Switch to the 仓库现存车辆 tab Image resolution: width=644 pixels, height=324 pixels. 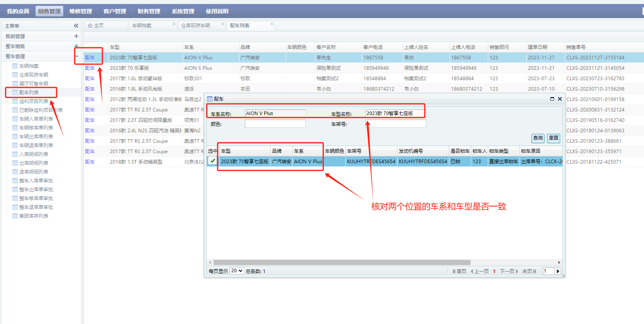[x=196, y=26]
